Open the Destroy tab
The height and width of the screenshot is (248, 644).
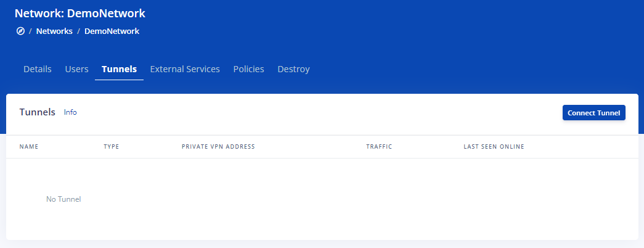pyautogui.click(x=294, y=69)
